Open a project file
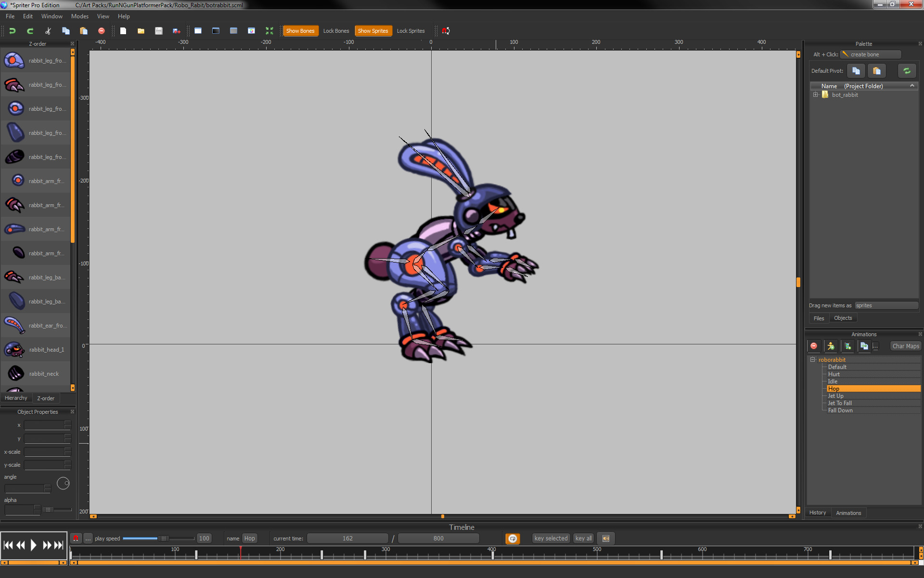The image size is (924, 578). coord(141,30)
